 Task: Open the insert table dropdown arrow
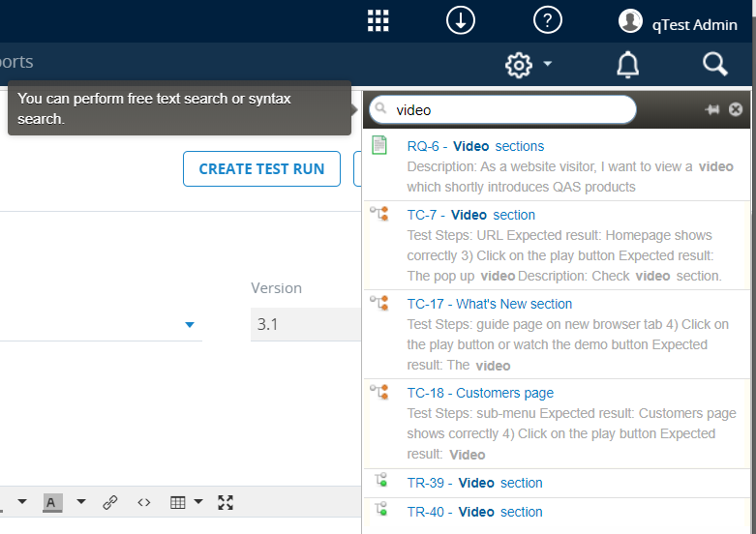click(x=198, y=502)
